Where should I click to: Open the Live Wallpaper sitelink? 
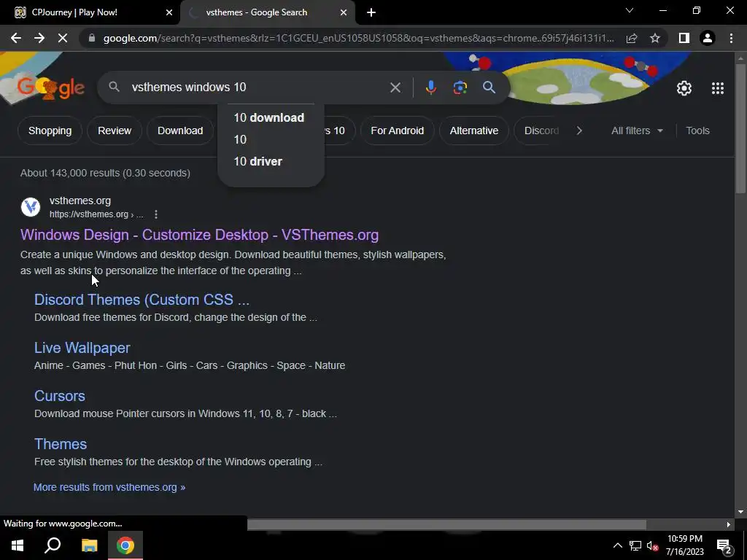point(82,348)
